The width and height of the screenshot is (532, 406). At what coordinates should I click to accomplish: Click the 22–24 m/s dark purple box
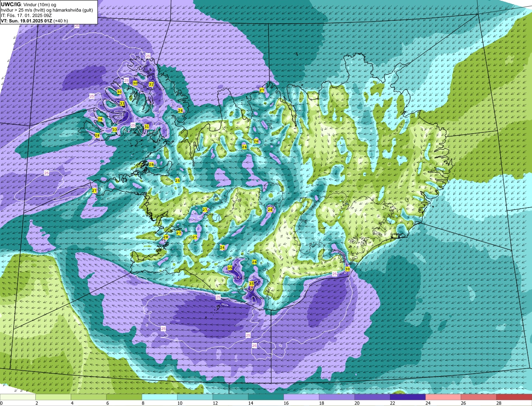click(408, 397)
